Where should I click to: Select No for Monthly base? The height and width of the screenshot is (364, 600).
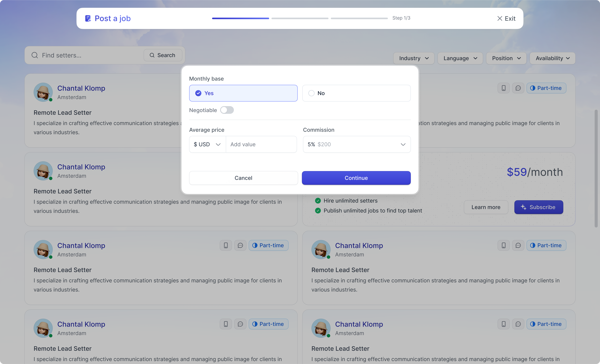pos(356,93)
